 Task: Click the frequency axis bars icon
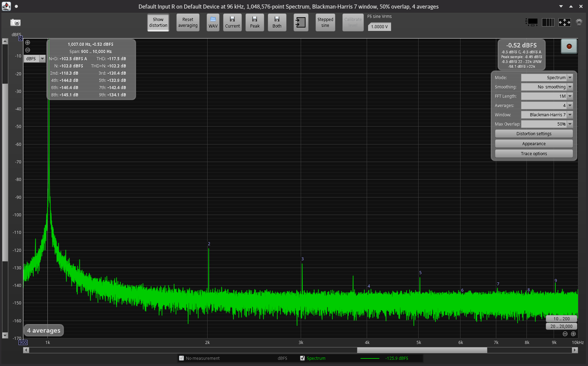point(548,22)
